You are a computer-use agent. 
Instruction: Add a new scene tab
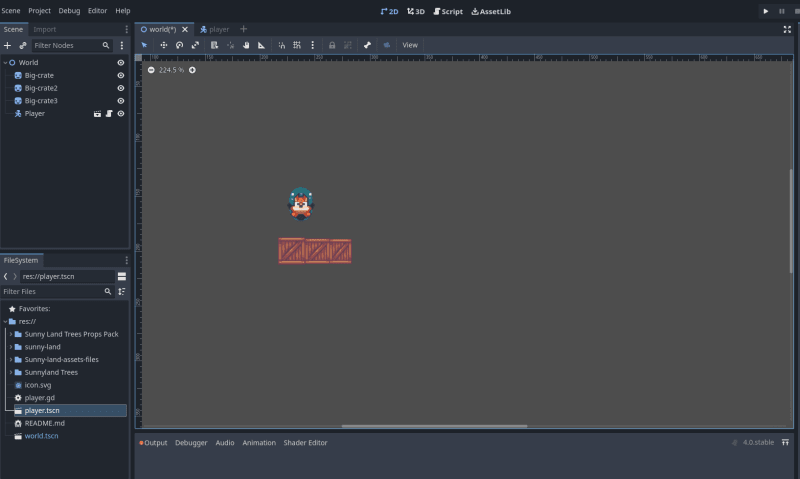[x=243, y=29]
